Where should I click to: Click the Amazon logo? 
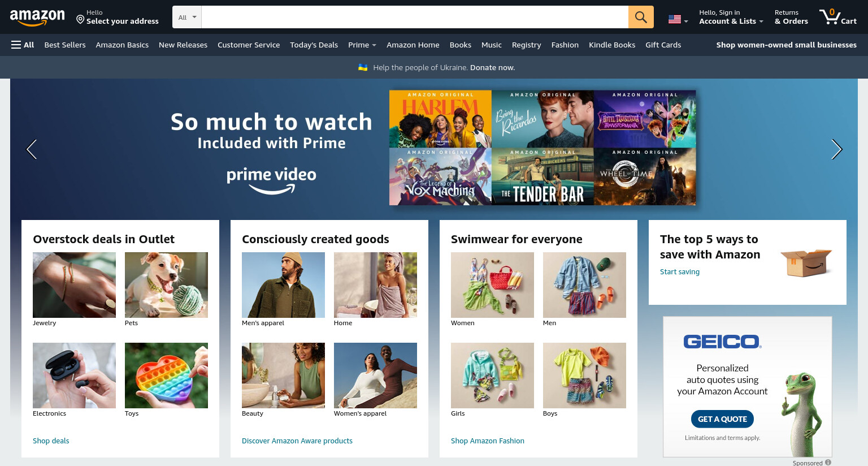coord(37,18)
